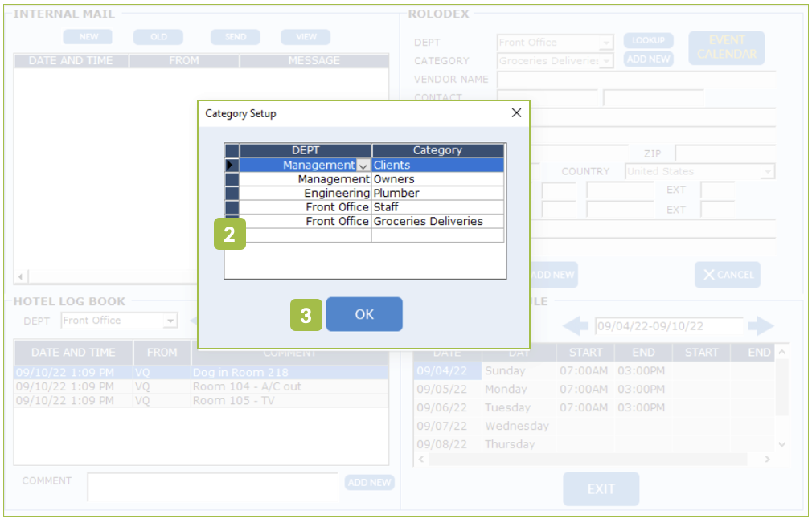Viewport: 812px width, 519px height.
Task: Click the EXIT button
Action: tap(601, 489)
